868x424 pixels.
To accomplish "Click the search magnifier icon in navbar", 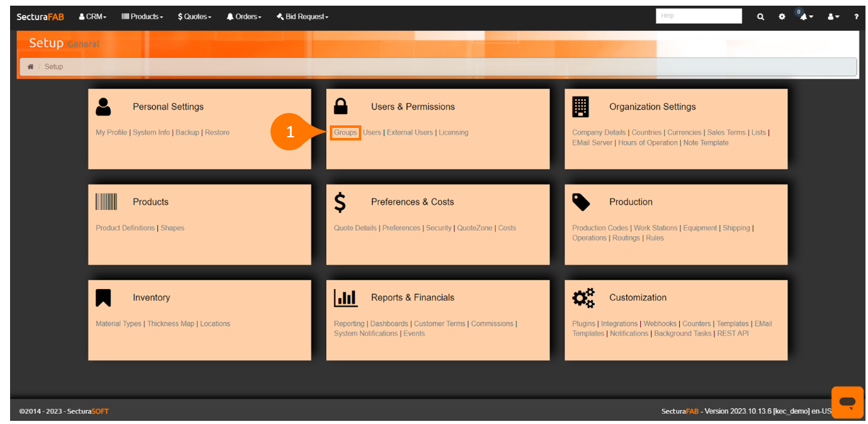I will click(x=760, y=17).
